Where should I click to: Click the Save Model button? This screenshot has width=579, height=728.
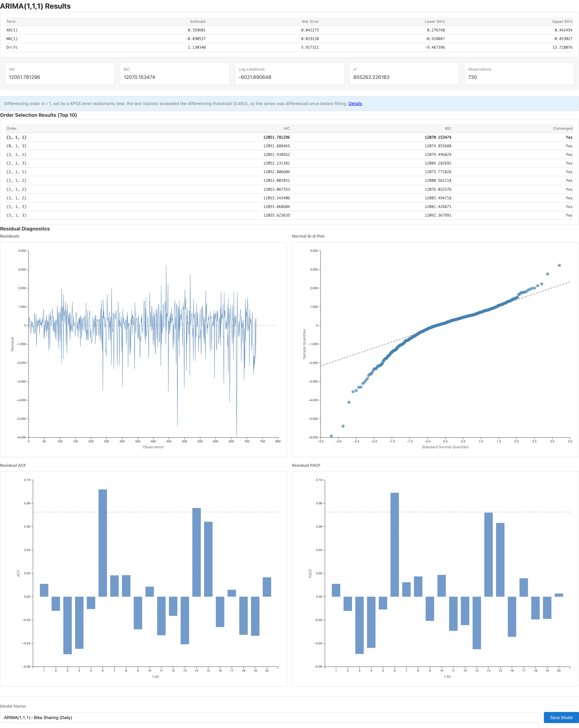click(561, 718)
